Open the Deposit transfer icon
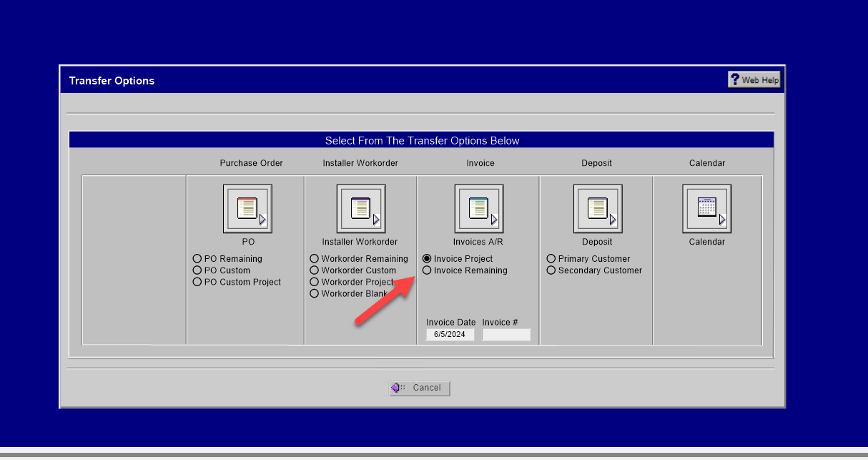The image size is (868, 460). coord(597,209)
